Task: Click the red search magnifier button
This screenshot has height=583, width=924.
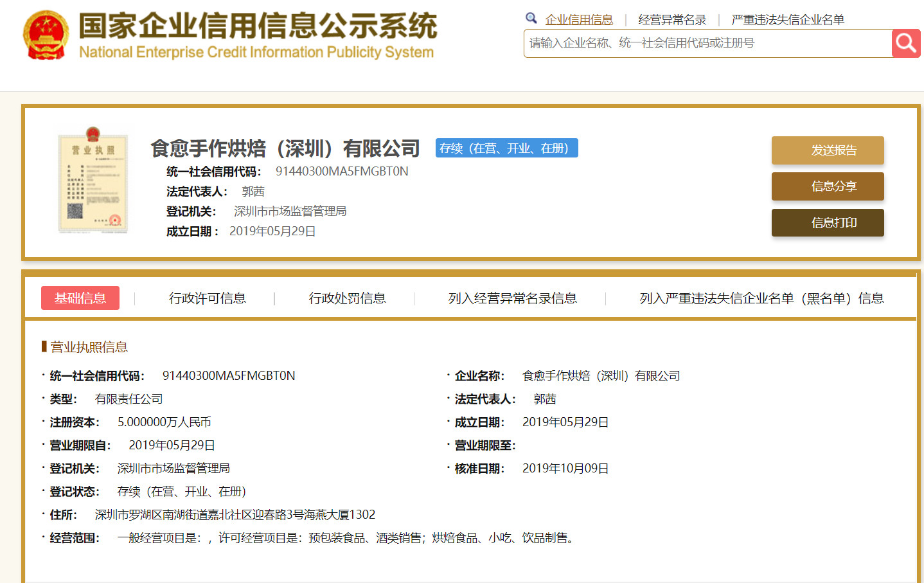Action: pos(906,43)
